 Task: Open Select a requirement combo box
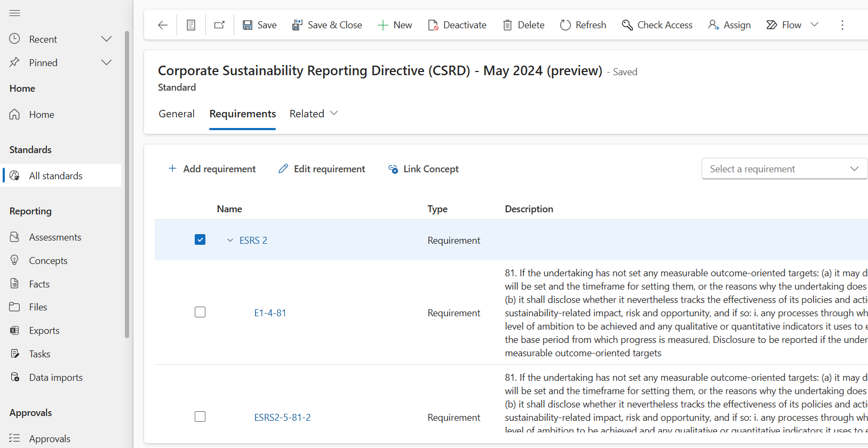[x=784, y=169]
